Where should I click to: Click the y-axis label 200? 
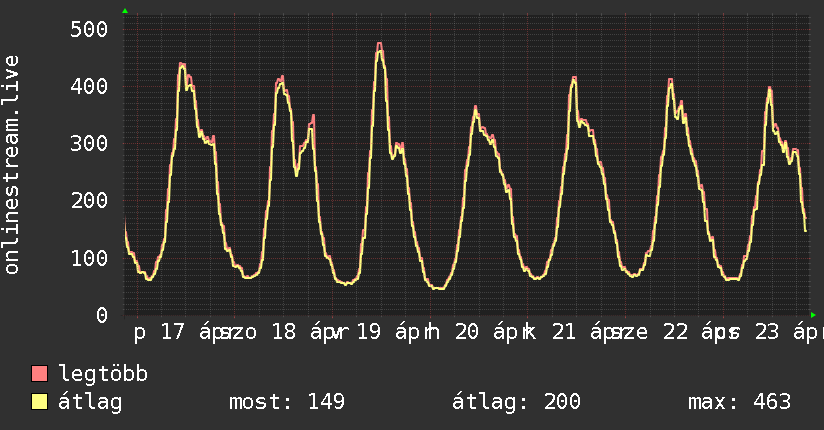89,201
